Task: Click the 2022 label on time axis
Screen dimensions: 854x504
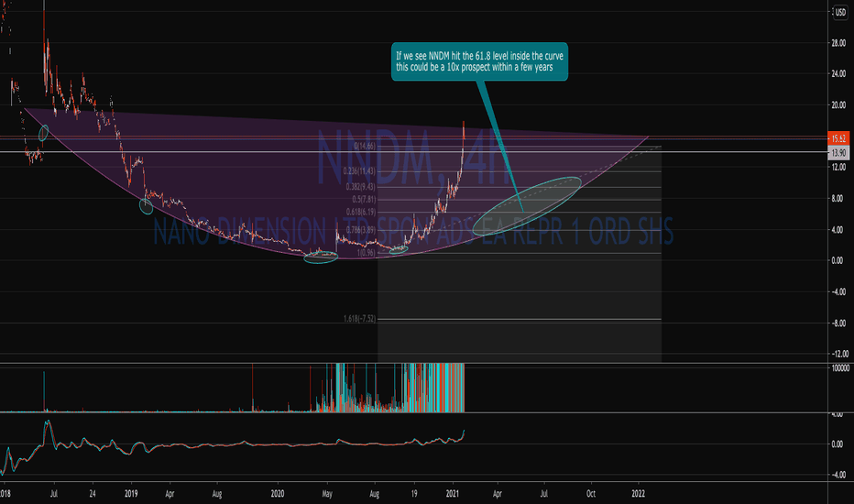Action: pyautogui.click(x=638, y=494)
